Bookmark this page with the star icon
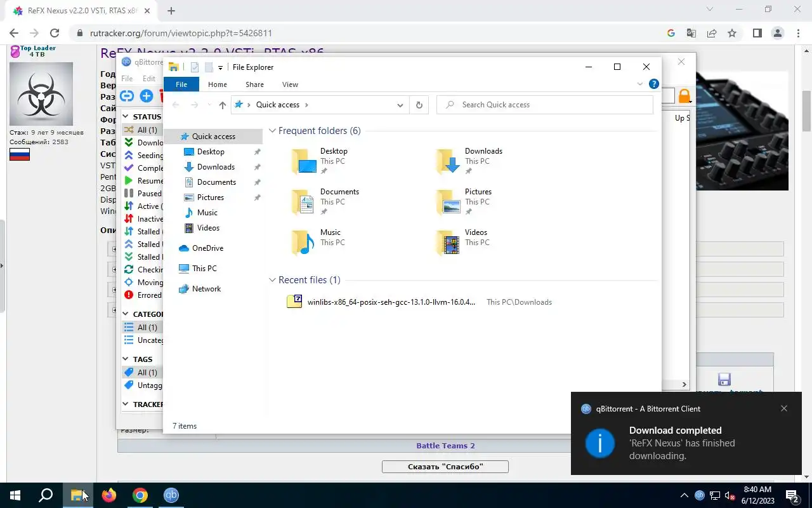 coord(732,33)
